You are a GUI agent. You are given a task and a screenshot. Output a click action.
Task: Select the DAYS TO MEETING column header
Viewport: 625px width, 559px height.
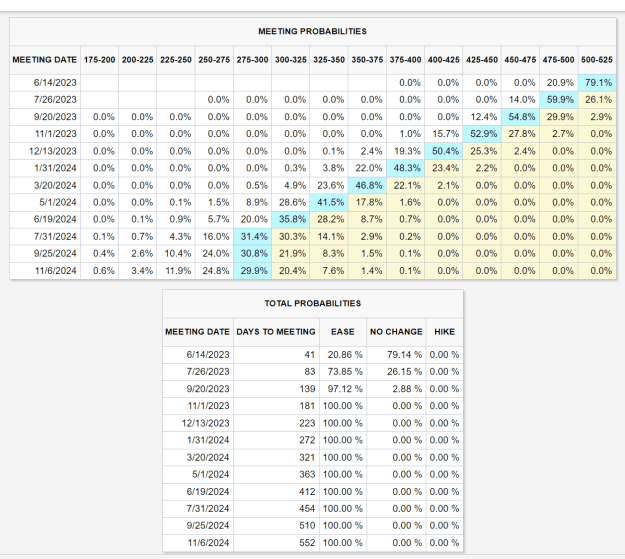click(276, 332)
